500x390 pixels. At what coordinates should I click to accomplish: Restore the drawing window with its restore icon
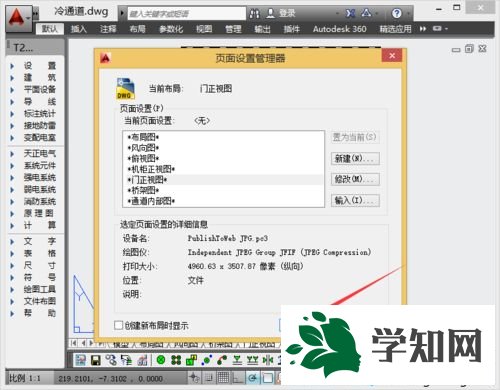click(x=469, y=49)
